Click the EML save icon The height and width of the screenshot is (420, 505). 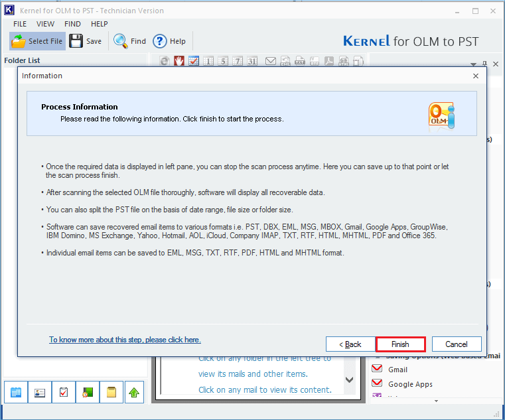(285, 61)
